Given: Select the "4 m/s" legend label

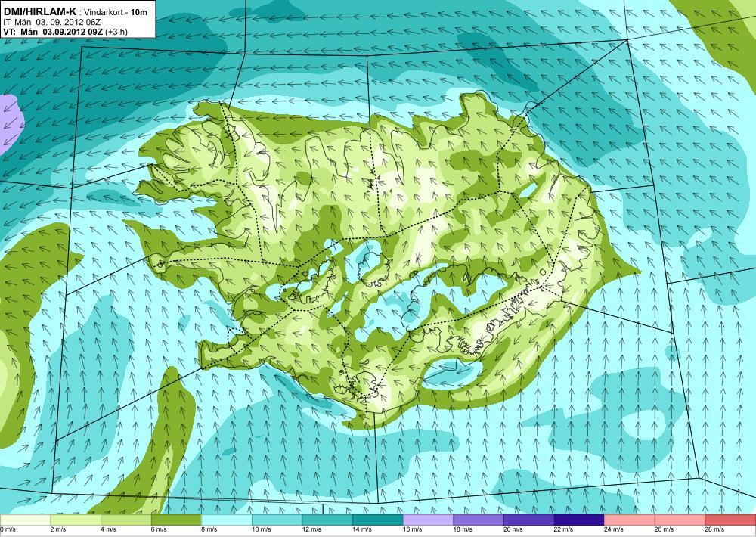Looking at the screenshot, I should click(108, 529).
